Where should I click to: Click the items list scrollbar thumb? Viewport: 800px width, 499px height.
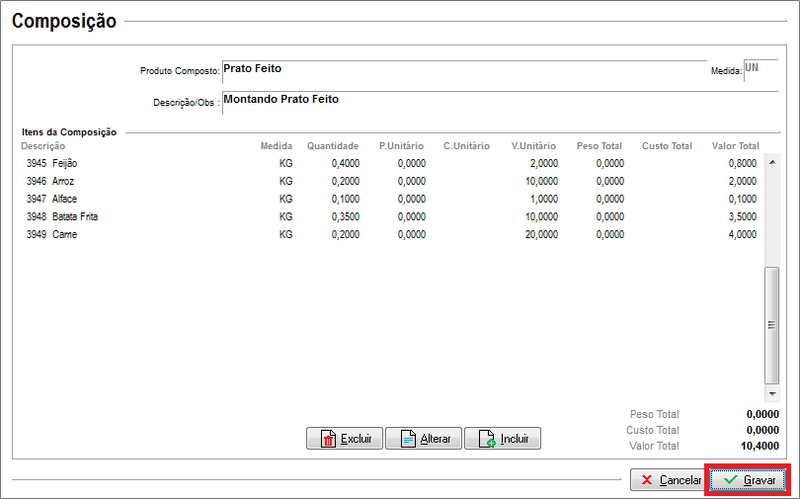[x=770, y=325]
